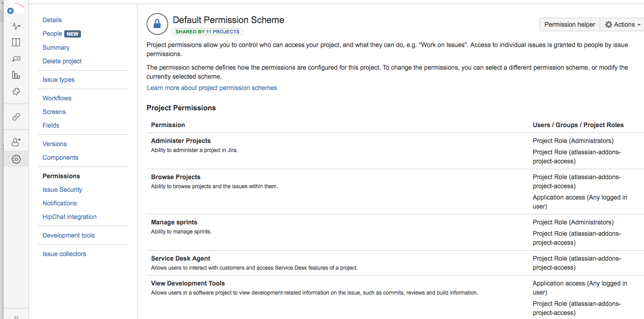644x319 pixels.
Task: Open the board columns icon
Action: (x=16, y=43)
